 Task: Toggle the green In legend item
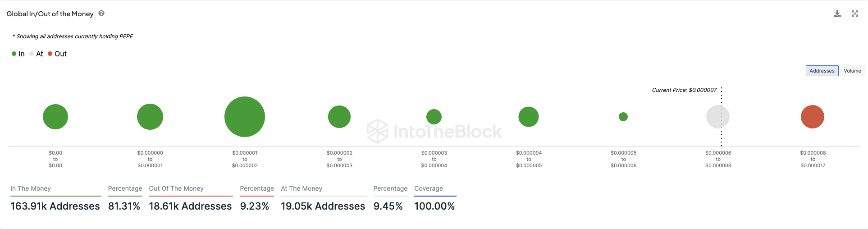pyautogui.click(x=18, y=54)
